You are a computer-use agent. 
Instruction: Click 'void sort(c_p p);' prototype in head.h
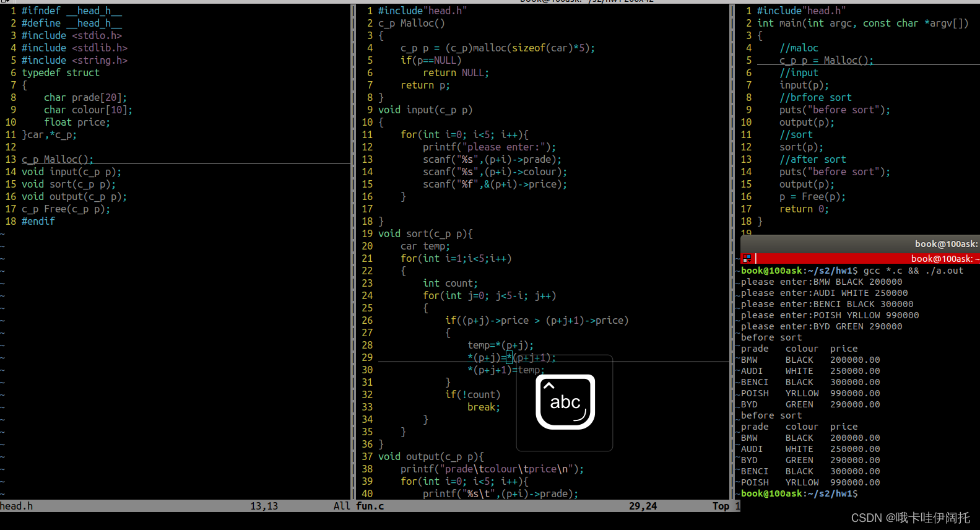(x=69, y=184)
